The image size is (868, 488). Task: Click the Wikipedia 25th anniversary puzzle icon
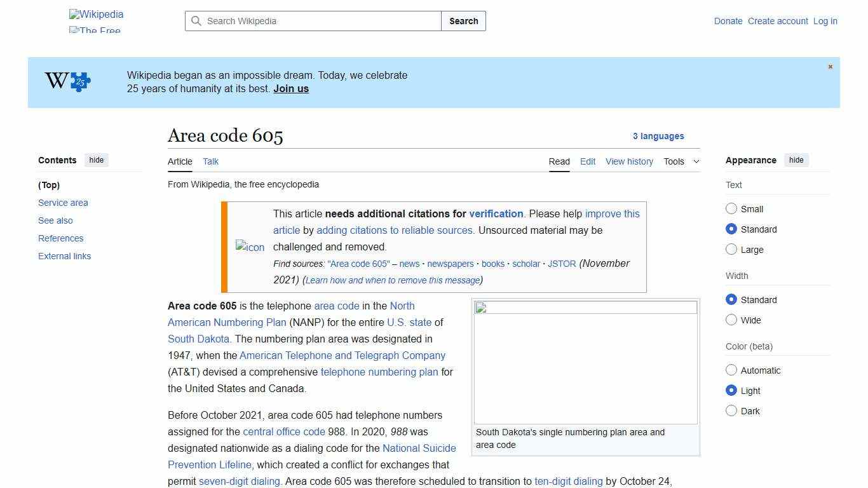pyautogui.click(x=79, y=81)
